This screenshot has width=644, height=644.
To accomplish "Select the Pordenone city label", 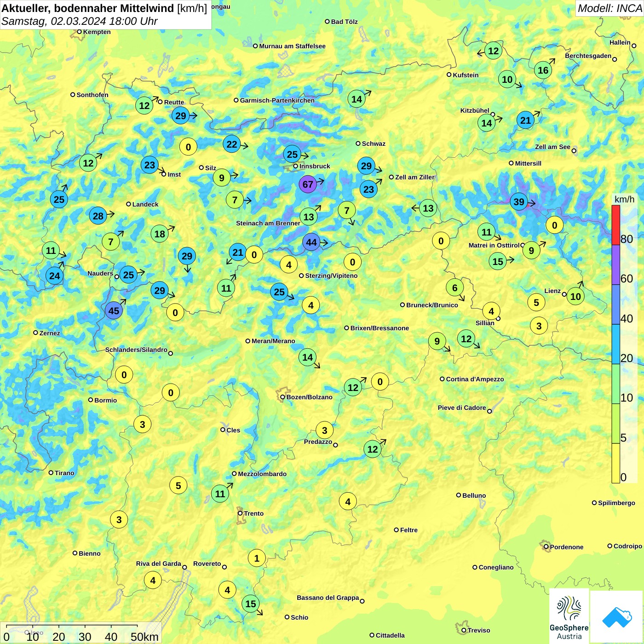I will point(566,547).
